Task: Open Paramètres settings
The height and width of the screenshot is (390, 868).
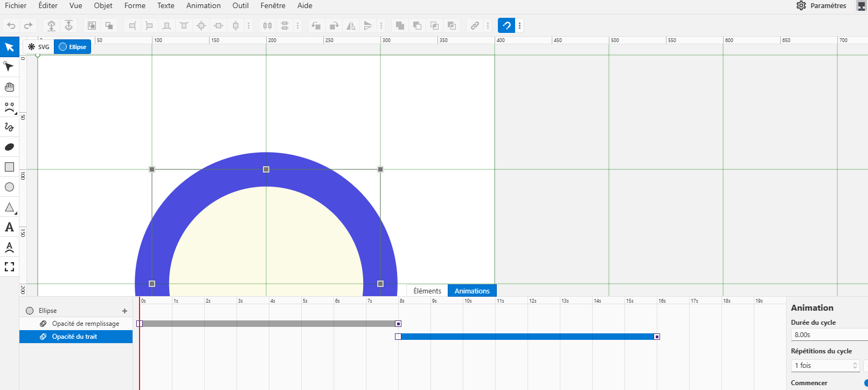Action: coord(821,5)
